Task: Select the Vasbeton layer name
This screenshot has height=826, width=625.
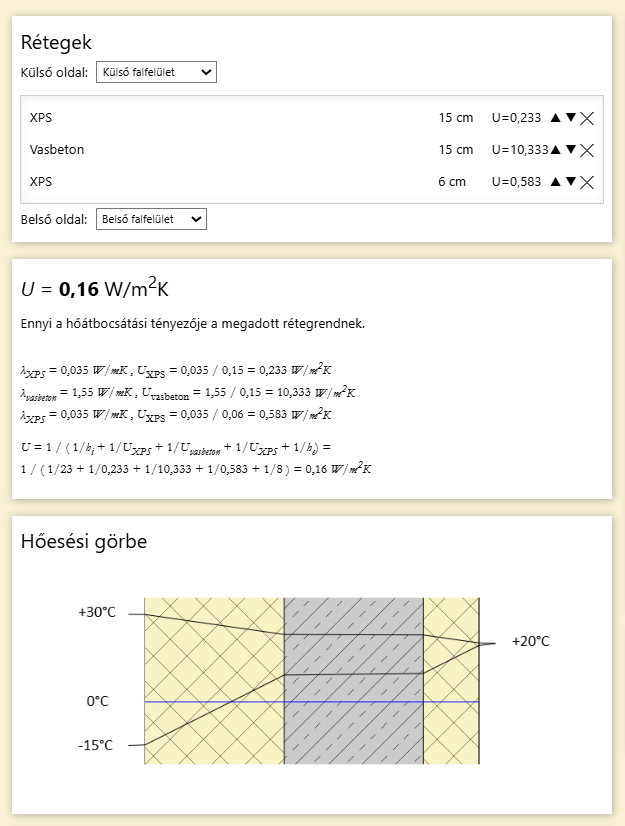Action: coord(57,150)
